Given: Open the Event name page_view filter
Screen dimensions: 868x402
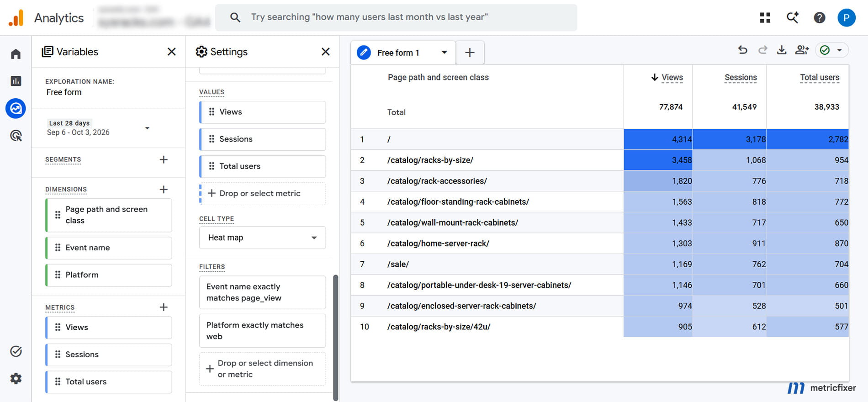Looking at the screenshot, I should click(263, 292).
